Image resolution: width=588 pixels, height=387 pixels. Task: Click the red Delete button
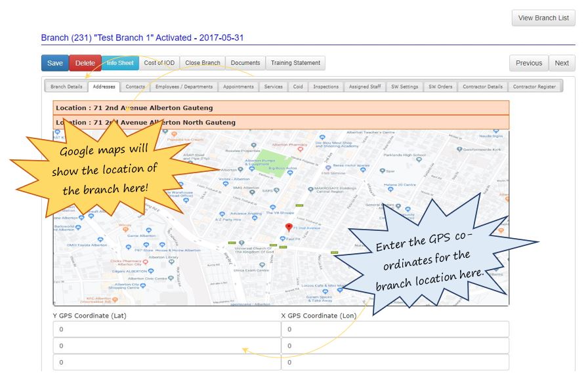(85, 63)
